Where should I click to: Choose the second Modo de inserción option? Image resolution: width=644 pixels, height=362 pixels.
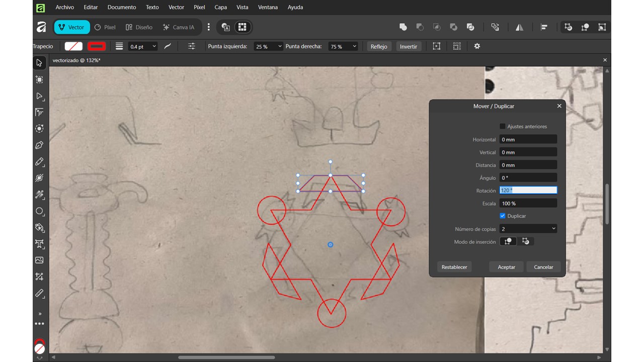(x=526, y=242)
